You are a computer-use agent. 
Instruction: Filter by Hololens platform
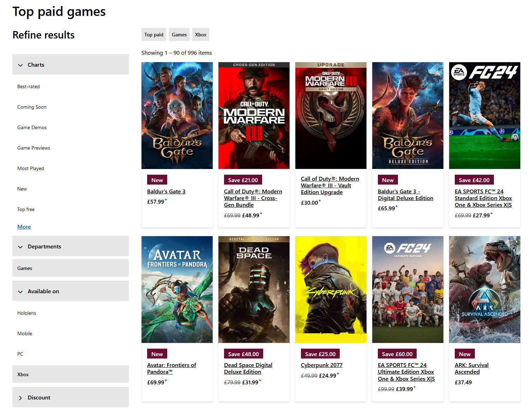click(x=26, y=313)
